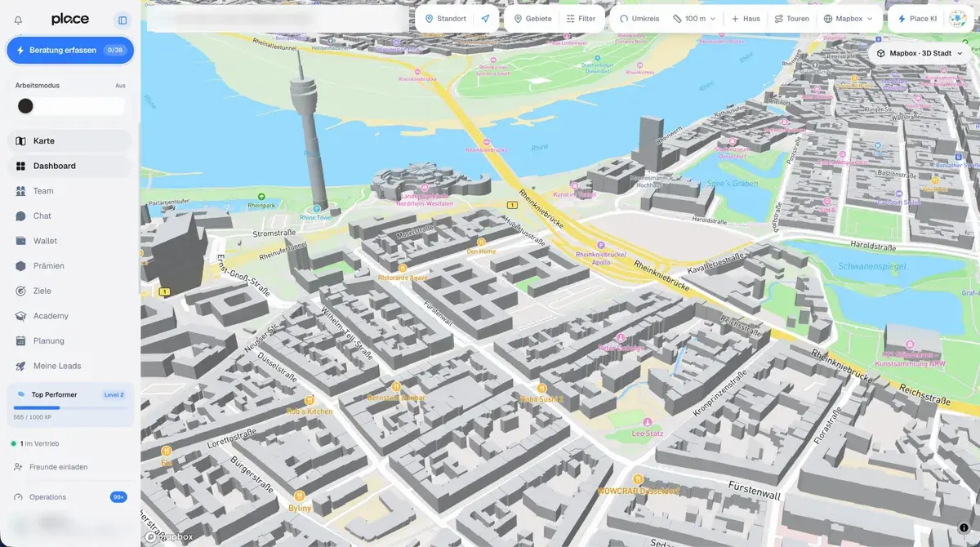Image resolution: width=980 pixels, height=547 pixels.
Task: Toggle the Arbeitsmodus switch
Action: click(x=70, y=106)
